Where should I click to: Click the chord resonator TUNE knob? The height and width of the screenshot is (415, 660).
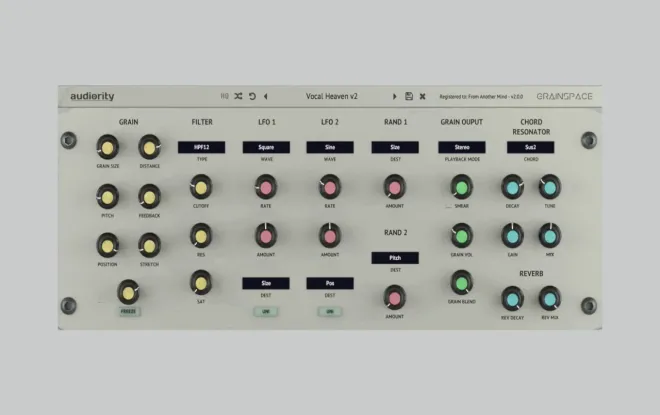coord(550,187)
